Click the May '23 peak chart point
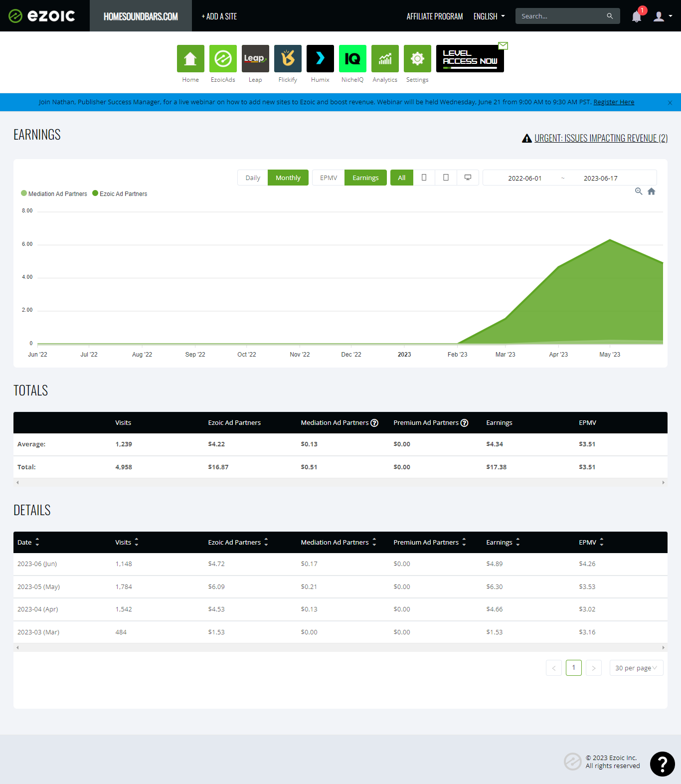The height and width of the screenshot is (784, 681). 610,240
